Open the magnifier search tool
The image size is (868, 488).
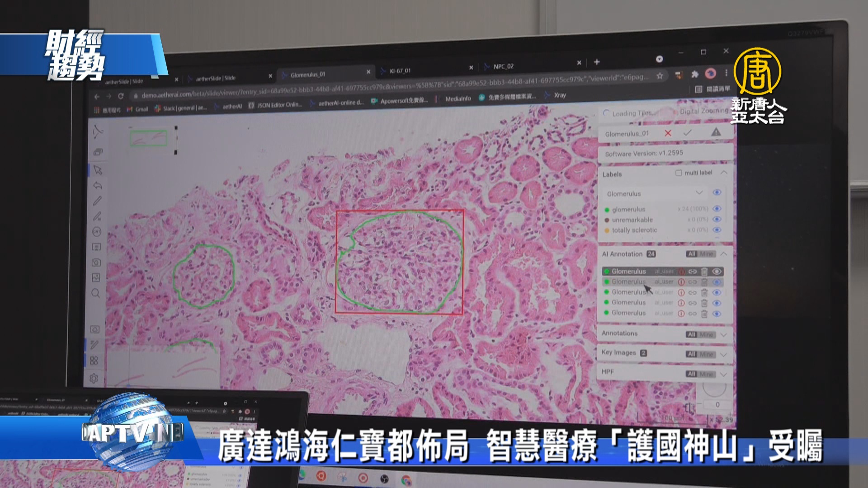click(96, 293)
